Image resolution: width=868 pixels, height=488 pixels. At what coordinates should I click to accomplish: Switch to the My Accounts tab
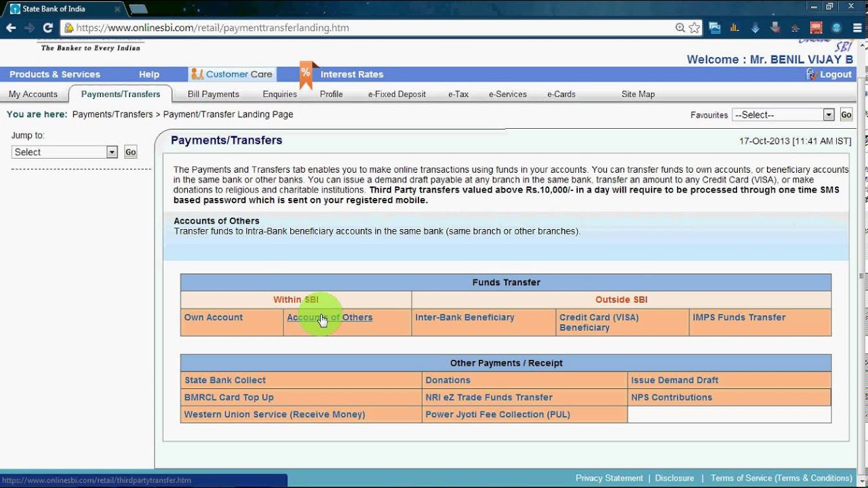33,94
